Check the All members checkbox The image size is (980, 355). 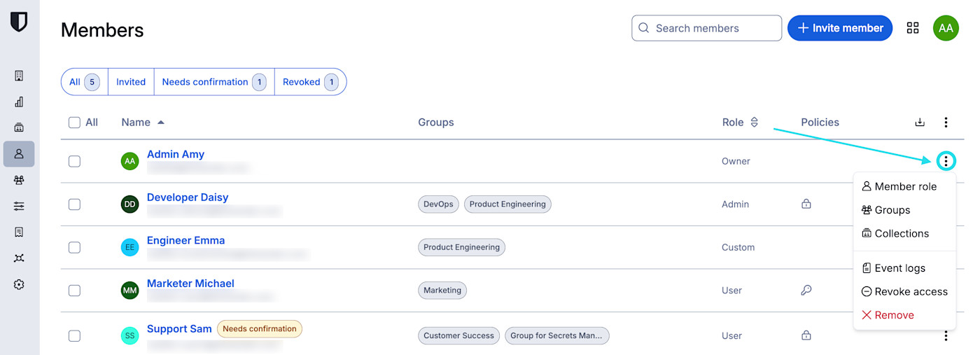[74, 123]
